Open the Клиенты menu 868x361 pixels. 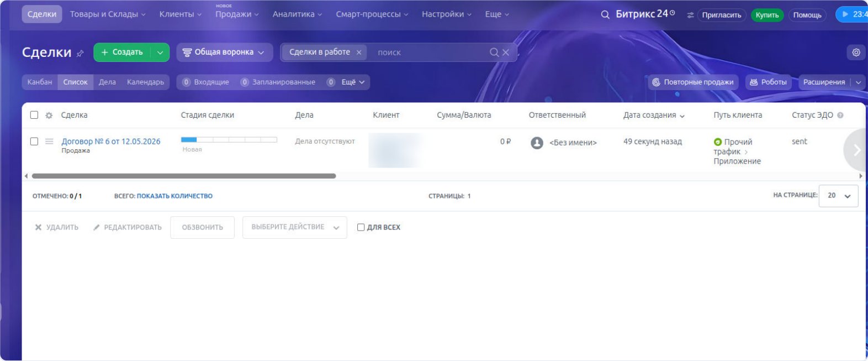180,14
